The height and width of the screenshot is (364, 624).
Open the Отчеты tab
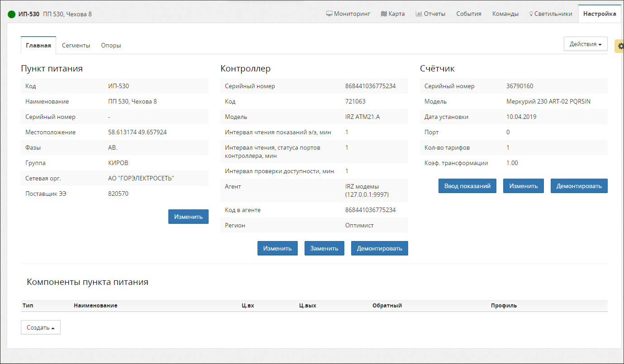430,14
